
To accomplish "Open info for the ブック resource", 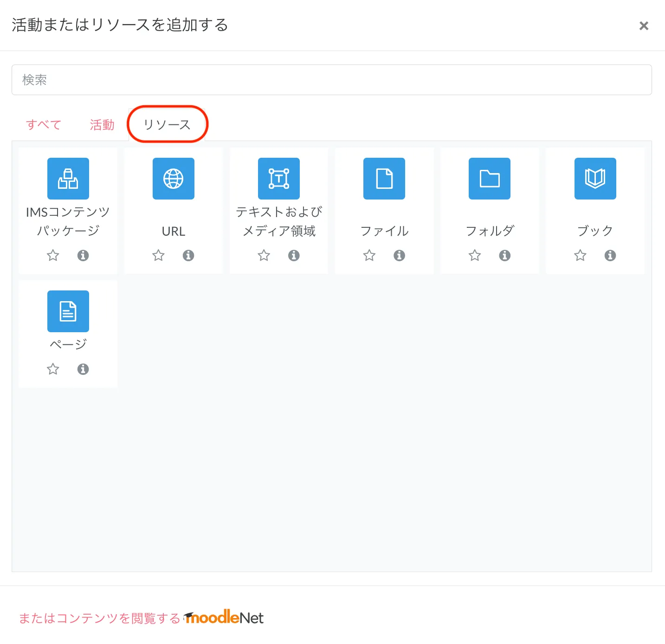I will coord(610,255).
